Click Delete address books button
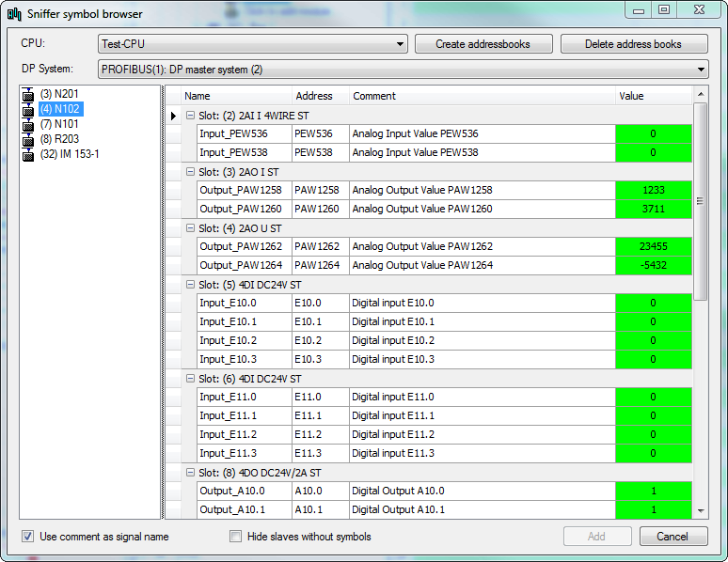This screenshot has height=562, width=728. 634,44
